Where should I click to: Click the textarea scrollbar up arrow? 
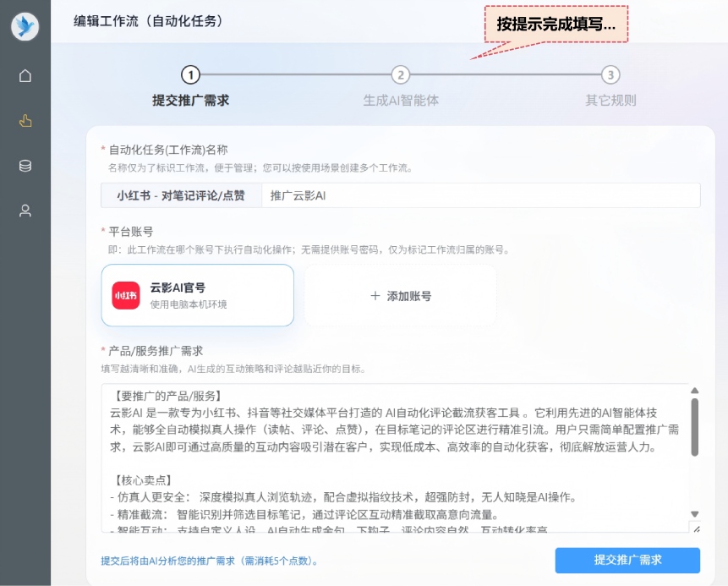point(695,391)
